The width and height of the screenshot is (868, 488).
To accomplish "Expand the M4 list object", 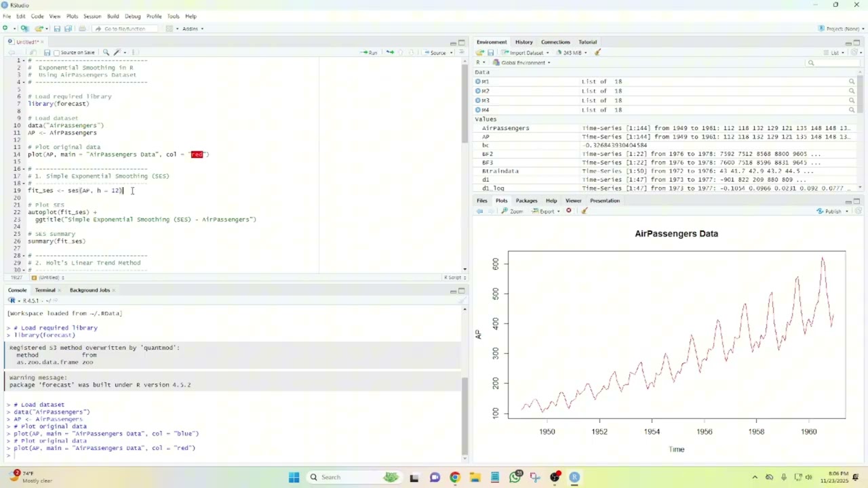I will point(478,110).
